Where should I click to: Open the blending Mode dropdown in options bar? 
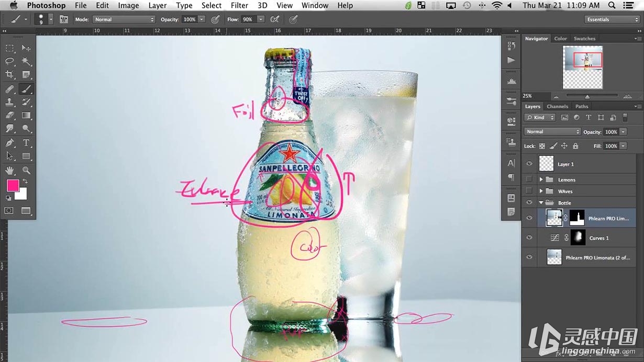point(124,19)
